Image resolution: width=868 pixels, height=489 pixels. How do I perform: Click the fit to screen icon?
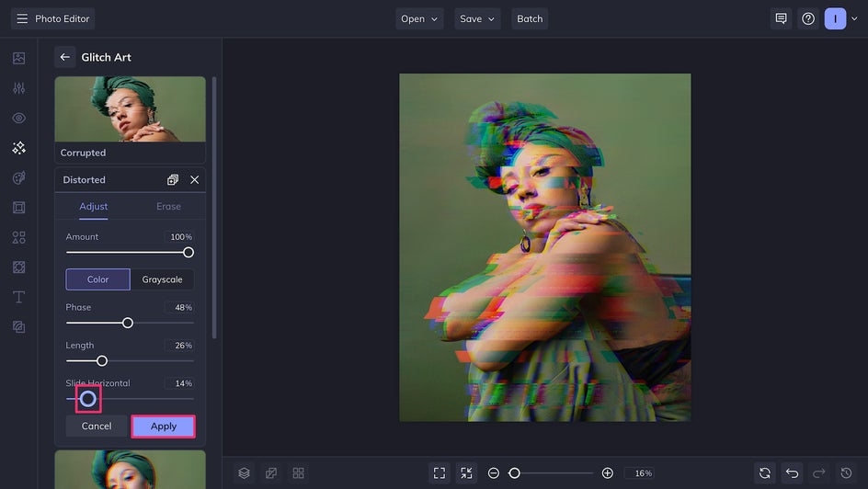[x=440, y=473]
